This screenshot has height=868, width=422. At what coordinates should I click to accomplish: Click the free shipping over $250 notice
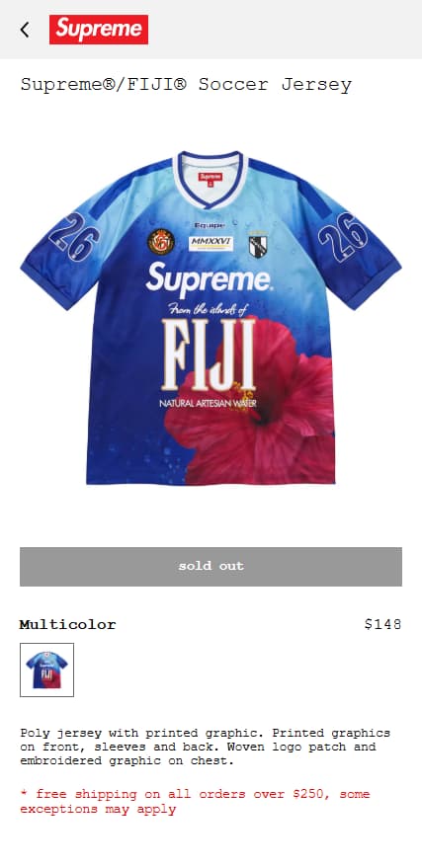pyautogui.click(x=195, y=802)
